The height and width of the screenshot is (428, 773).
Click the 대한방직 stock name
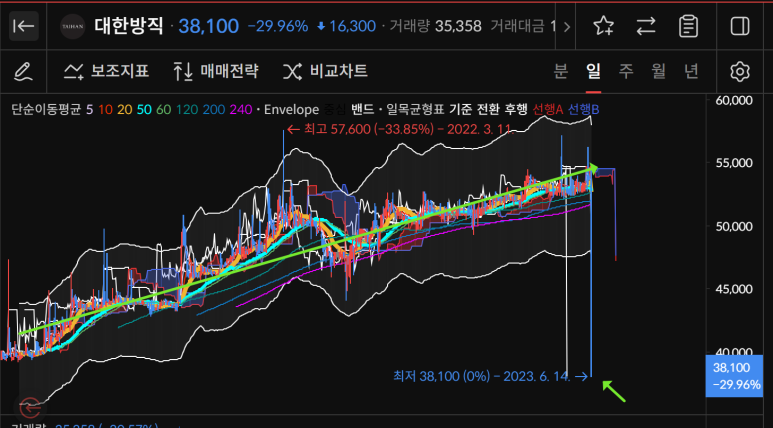[129, 26]
